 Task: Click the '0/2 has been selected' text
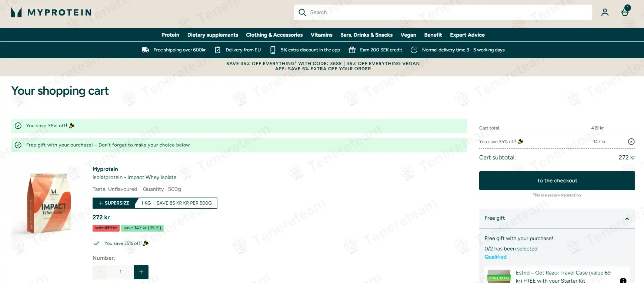[511, 249]
